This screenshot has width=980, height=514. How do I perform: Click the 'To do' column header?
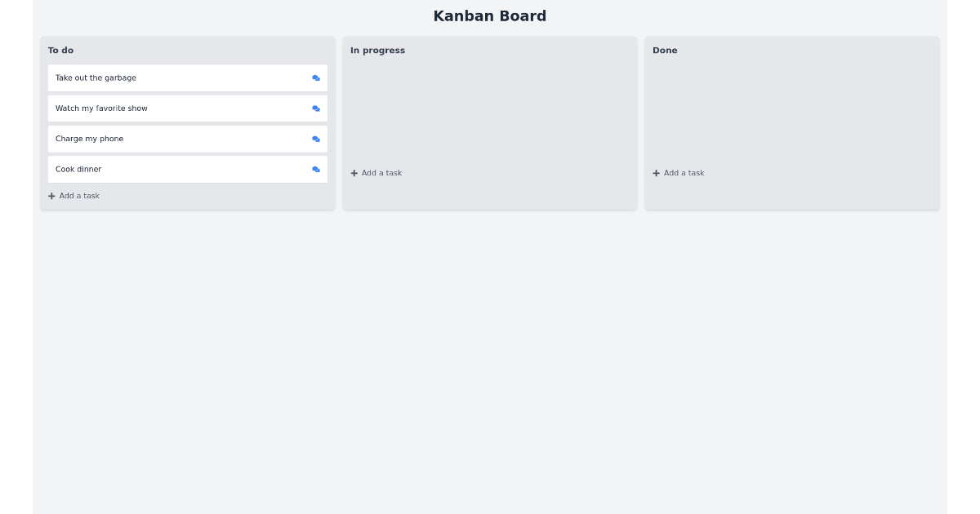(x=60, y=50)
